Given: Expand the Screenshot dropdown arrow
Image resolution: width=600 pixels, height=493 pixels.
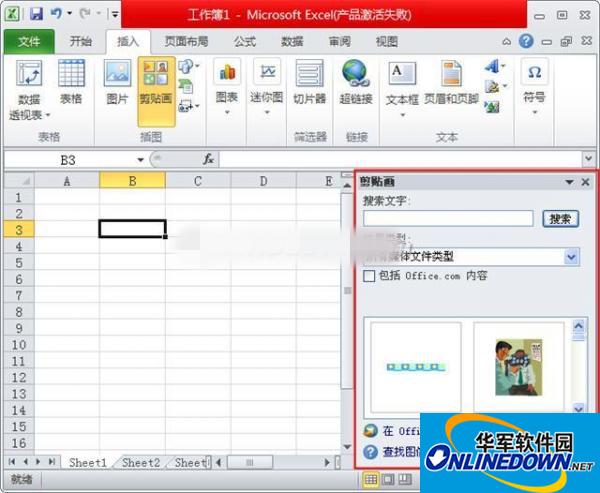Looking at the screenshot, I should (197, 106).
